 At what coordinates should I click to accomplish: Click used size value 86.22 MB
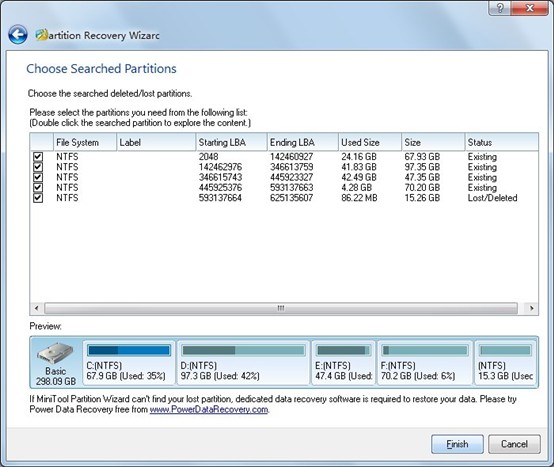(359, 197)
